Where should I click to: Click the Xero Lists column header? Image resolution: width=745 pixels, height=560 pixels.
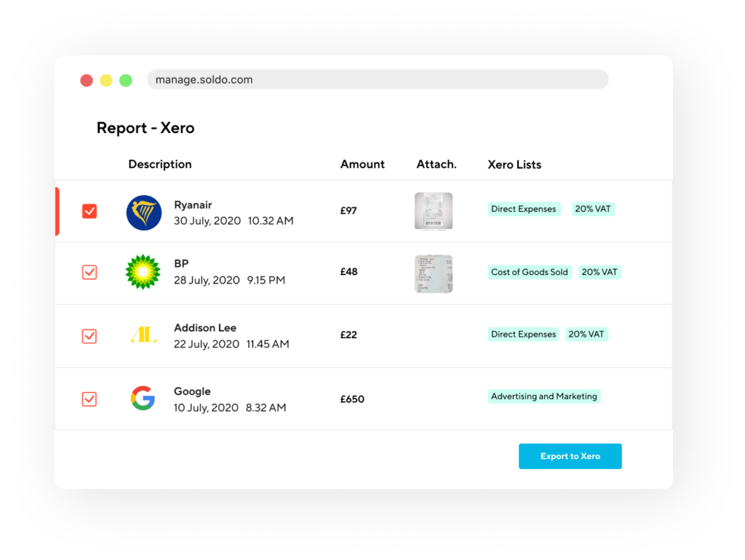[514, 164]
